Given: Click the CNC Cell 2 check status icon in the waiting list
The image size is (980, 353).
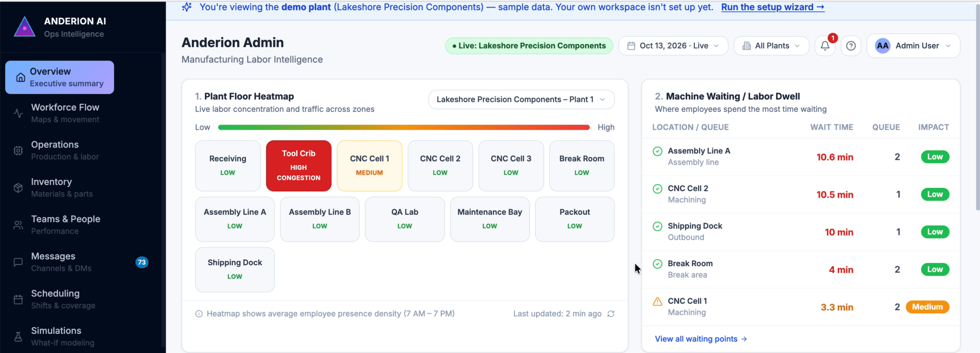Looking at the screenshot, I should pos(658,189).
